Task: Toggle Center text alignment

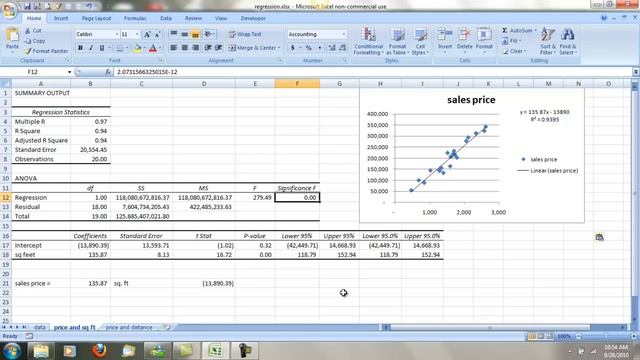Action: [x=184, y=48]
